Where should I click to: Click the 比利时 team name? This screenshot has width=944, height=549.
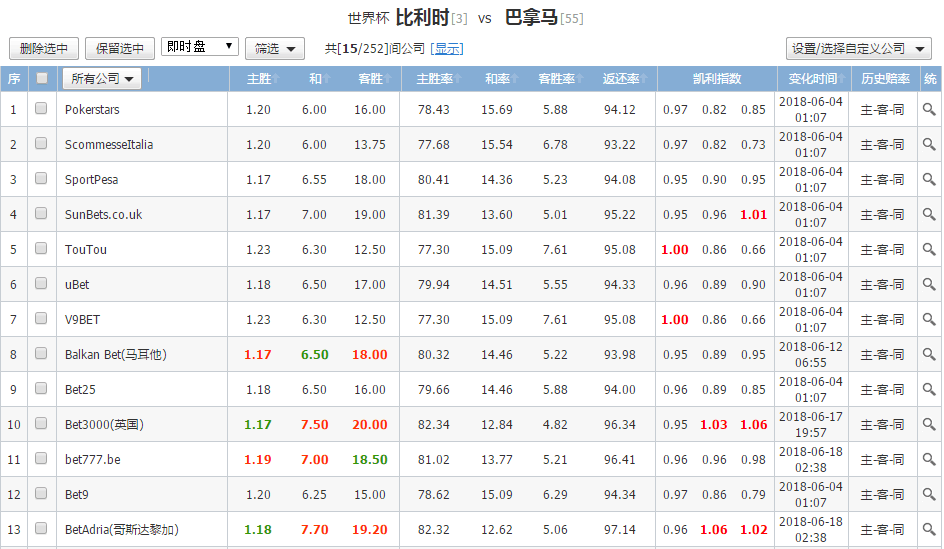coord(422,17)
